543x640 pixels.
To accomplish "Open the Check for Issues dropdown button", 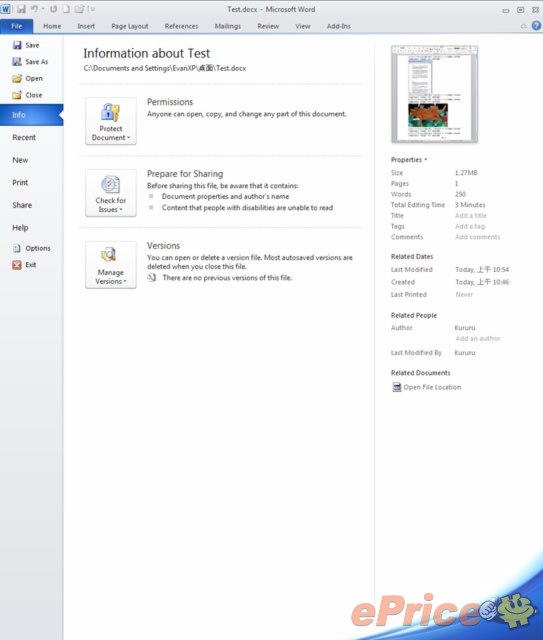I will (111, 193).
